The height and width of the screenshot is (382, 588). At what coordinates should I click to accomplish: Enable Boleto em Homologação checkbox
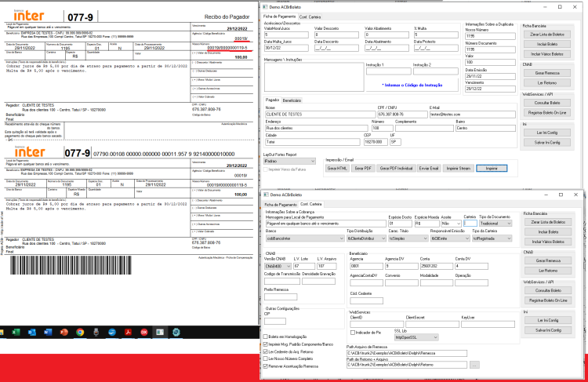pyautogui.click(x=266, y=337)
